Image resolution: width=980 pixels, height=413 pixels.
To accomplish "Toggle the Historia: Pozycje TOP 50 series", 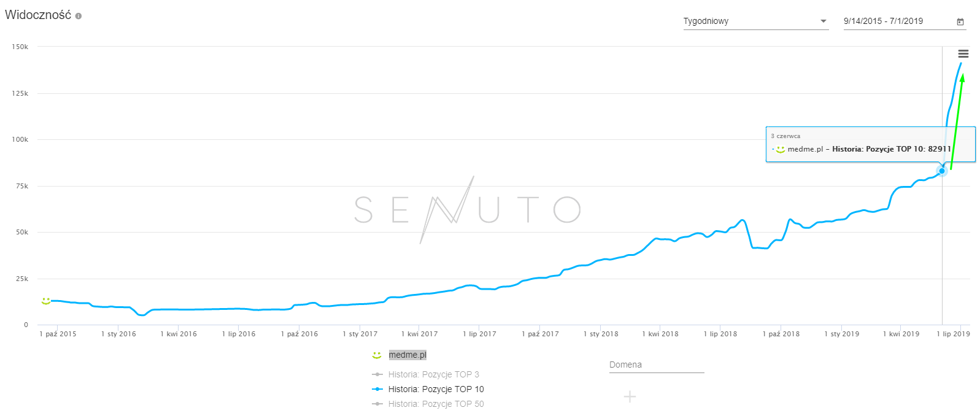I will tap(436, 404).
